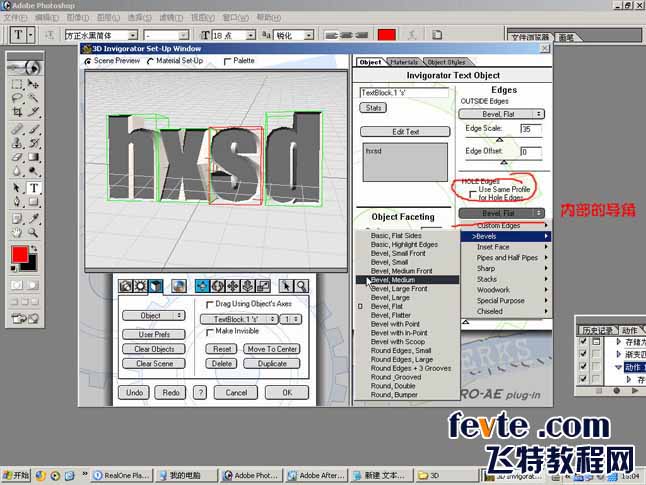
Task: Switch to the Object Styles tab
Action: click(447, 62)
